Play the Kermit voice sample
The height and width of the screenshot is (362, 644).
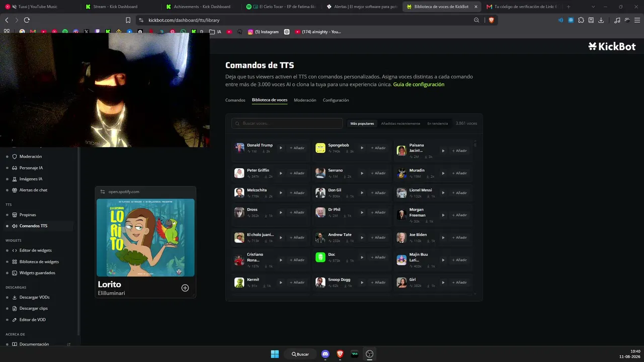(x=281, y=283)
